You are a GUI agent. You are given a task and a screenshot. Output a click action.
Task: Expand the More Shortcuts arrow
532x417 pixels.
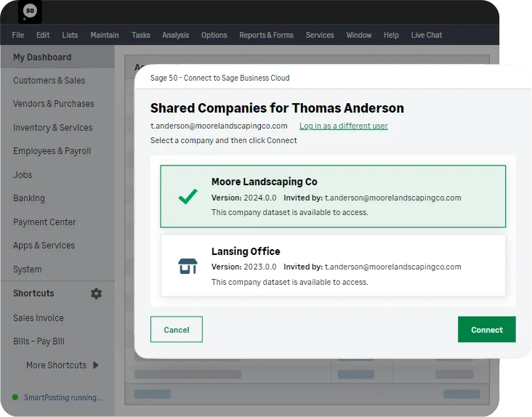(x=96, y=365)
